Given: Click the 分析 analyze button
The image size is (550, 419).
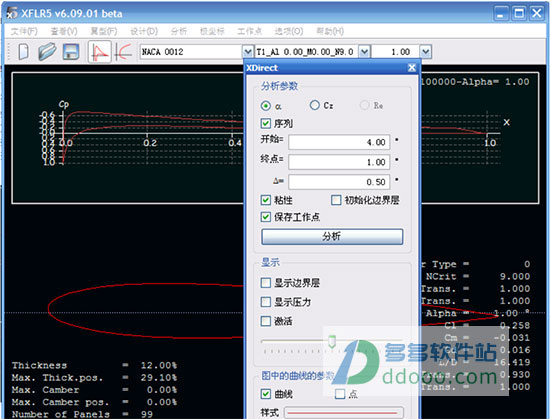Looking at the screenshot, I should [x=332, y=237].
